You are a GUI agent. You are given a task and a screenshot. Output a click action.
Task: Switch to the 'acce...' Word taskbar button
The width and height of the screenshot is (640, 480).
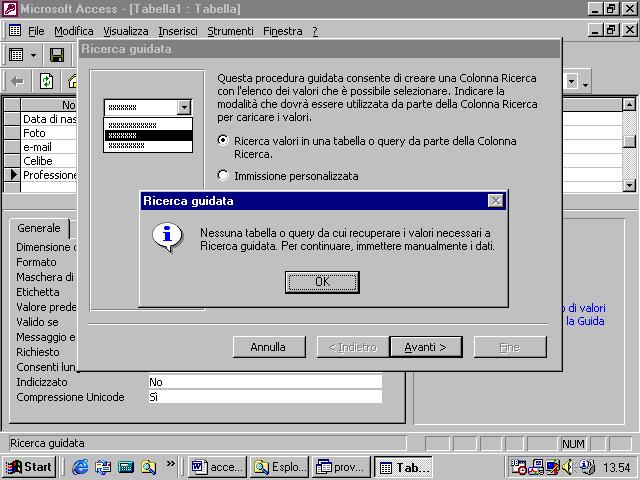click(217, 467)
